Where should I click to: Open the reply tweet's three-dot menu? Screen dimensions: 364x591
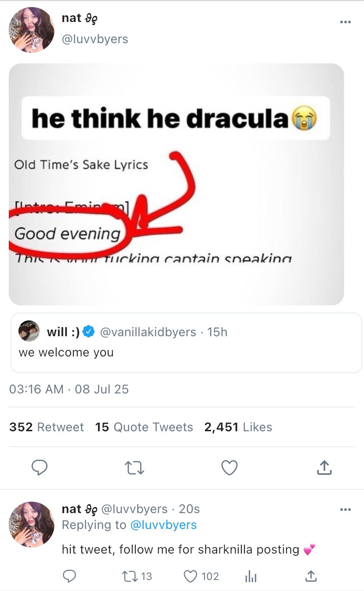pyautogui.click(x=346, y=510)
